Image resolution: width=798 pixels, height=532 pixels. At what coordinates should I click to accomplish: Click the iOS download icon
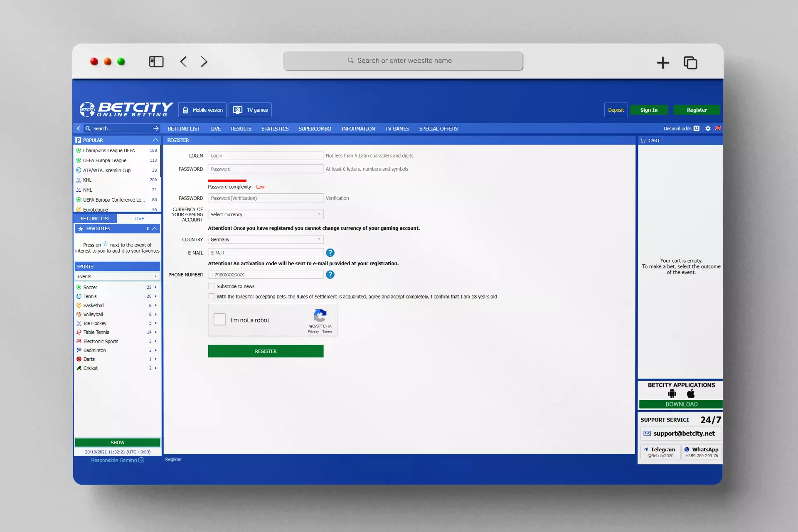pos(690,394)
